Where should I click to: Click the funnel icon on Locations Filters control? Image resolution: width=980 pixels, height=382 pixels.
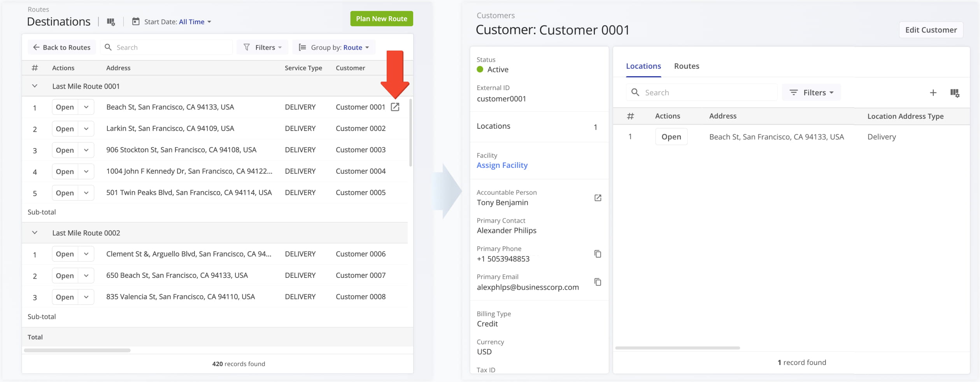tap(794, 92)
